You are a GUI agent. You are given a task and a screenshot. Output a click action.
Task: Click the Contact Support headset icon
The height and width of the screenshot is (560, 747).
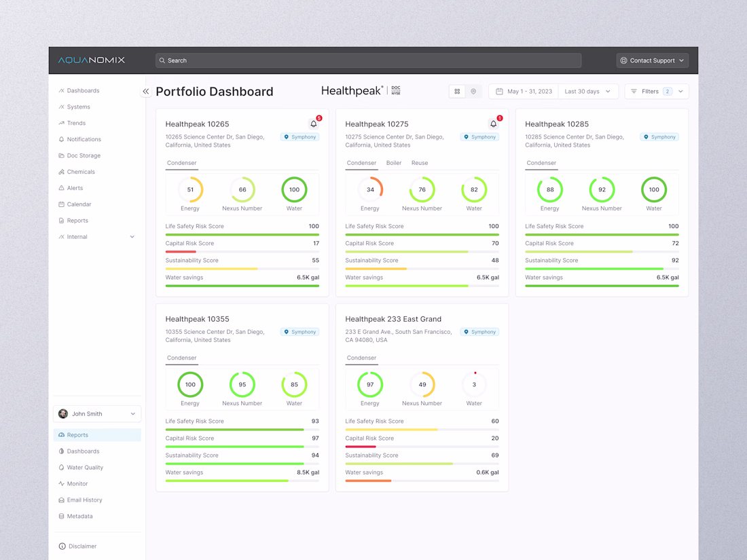623,60
